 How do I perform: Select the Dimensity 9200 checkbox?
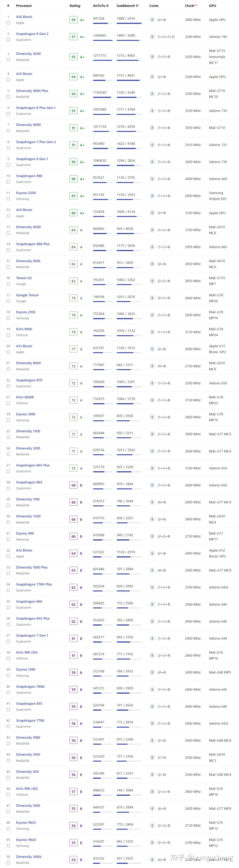(8, 60)
